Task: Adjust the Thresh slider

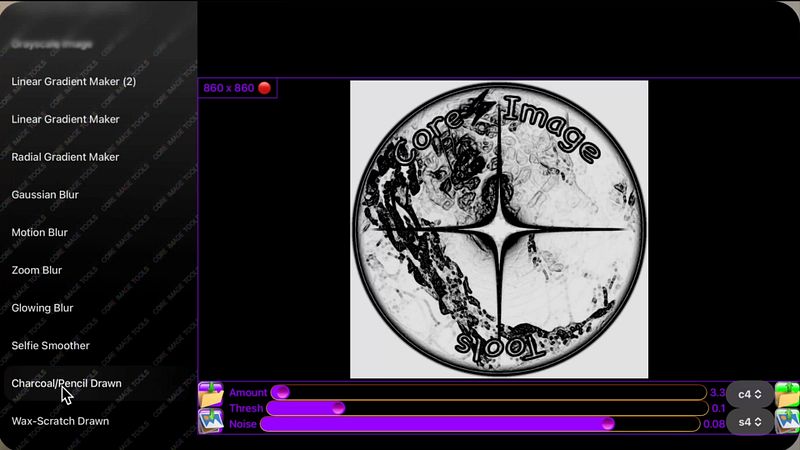Action: (487, 408)
